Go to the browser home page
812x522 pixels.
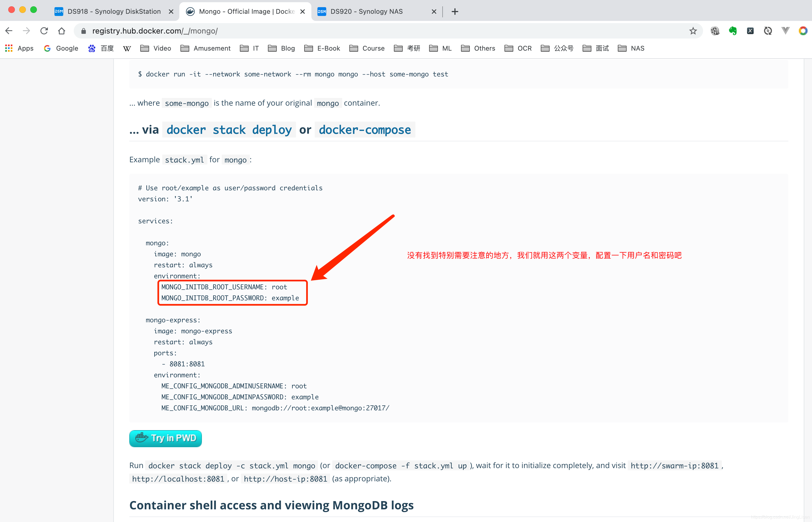tap(61, 31)
